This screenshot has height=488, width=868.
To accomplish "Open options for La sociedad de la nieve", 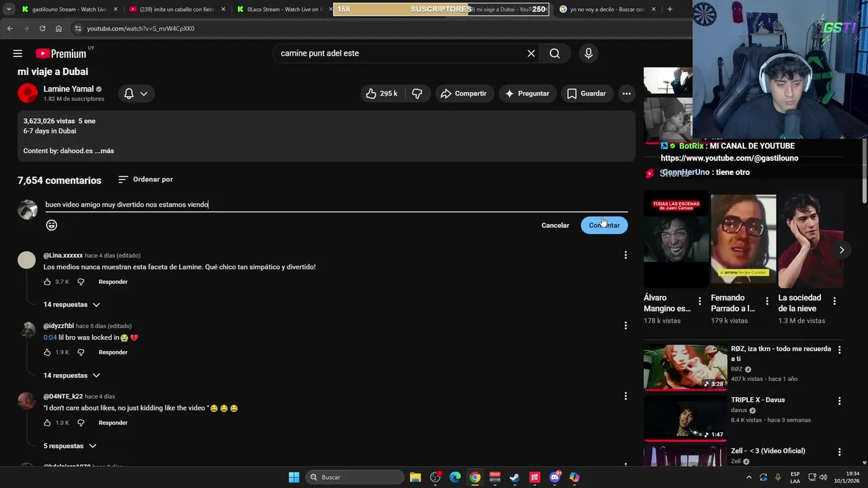I will pyautogui.click(x=834, y=301).
